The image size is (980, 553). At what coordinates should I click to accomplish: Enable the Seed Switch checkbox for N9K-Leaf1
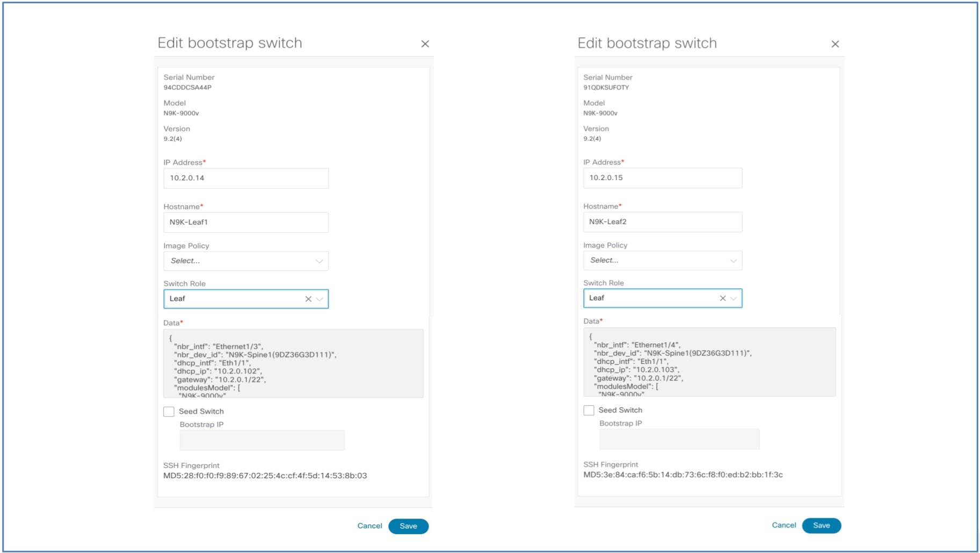(169, 411)
